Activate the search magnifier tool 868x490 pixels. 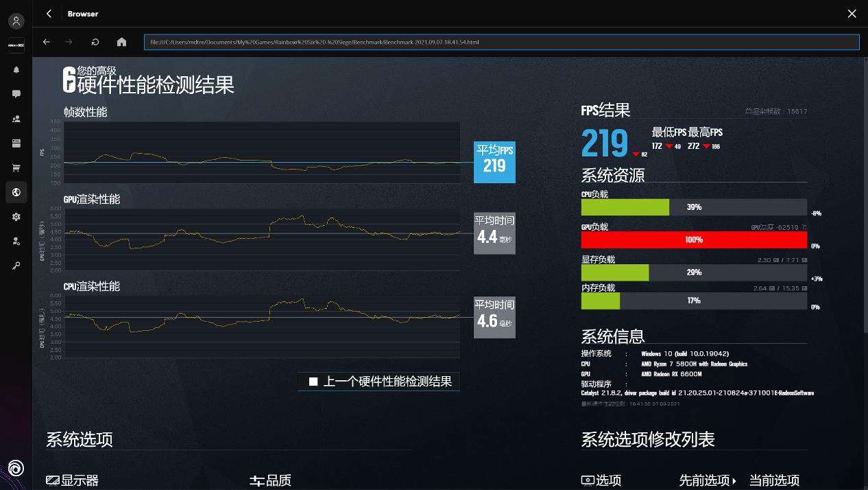click(16, 266)
